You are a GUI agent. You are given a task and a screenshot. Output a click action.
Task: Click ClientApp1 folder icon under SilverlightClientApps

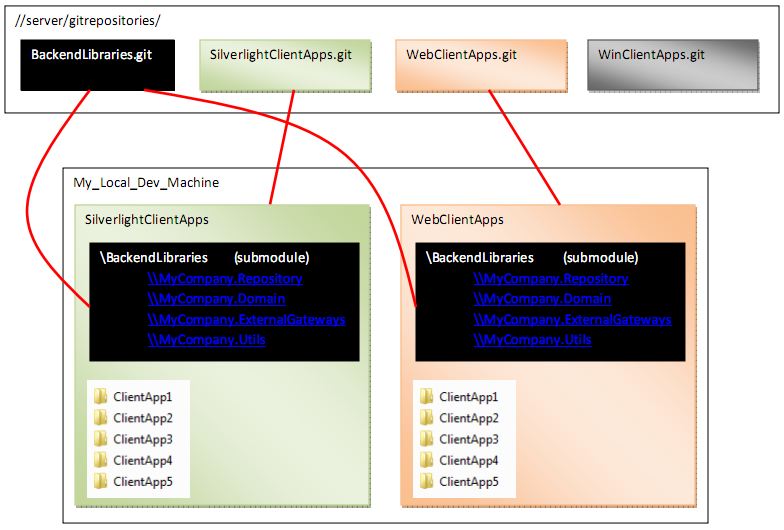[x=100, y=396]
